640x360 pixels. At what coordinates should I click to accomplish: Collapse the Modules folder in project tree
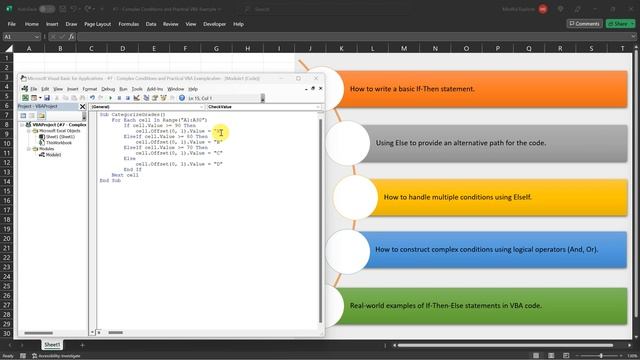(x=29, y=149)
